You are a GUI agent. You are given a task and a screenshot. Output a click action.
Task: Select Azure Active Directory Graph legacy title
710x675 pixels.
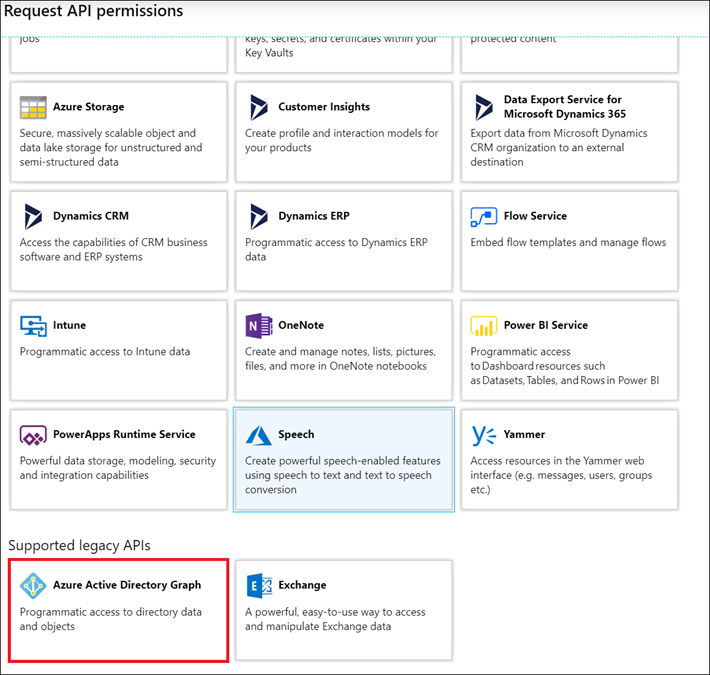(x=127, y=585)
